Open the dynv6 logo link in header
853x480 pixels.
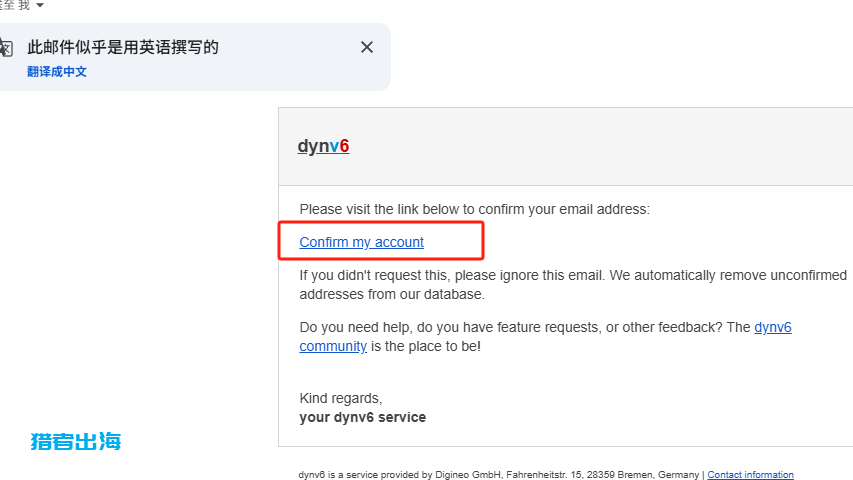pyautogui.click(x=323, y=146)
